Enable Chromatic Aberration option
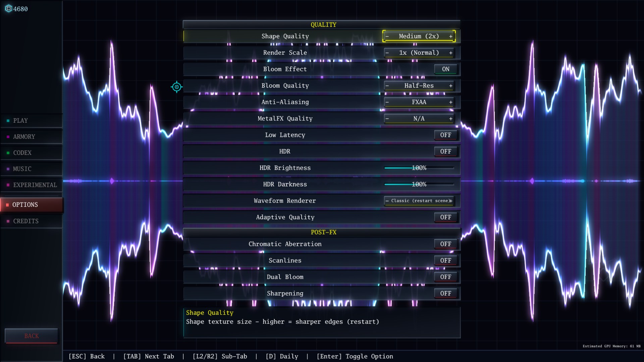644x362 pixels. 445,244
